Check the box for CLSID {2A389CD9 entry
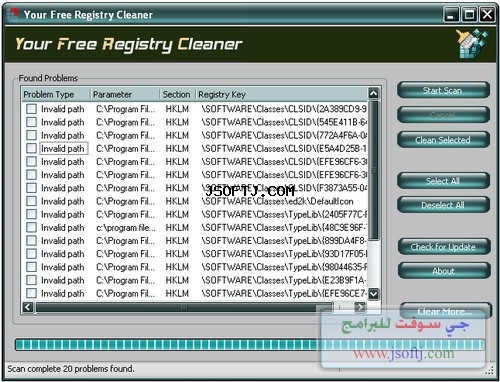The width and height of the screenshot is (500, 382). click(31, 109)
